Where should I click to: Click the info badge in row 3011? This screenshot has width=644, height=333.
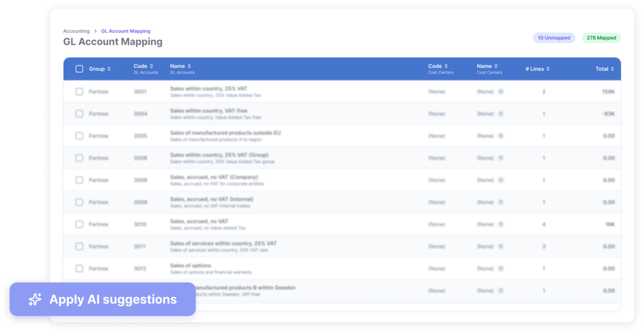point(501,246)
